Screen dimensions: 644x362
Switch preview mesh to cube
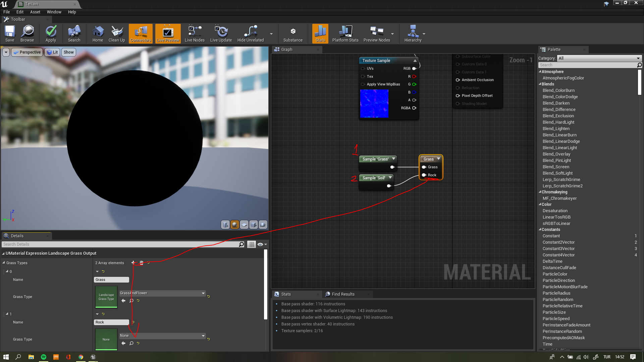(254, 225)
